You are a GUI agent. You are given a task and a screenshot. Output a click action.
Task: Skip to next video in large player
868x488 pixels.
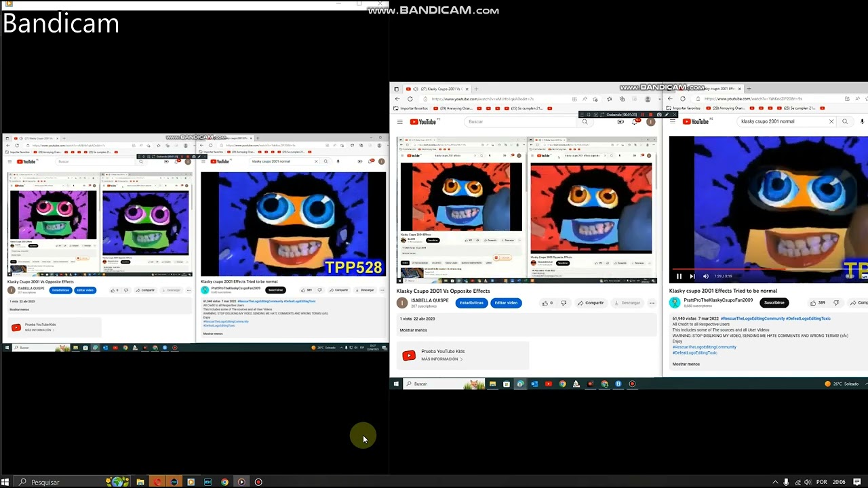pos(692,277)
